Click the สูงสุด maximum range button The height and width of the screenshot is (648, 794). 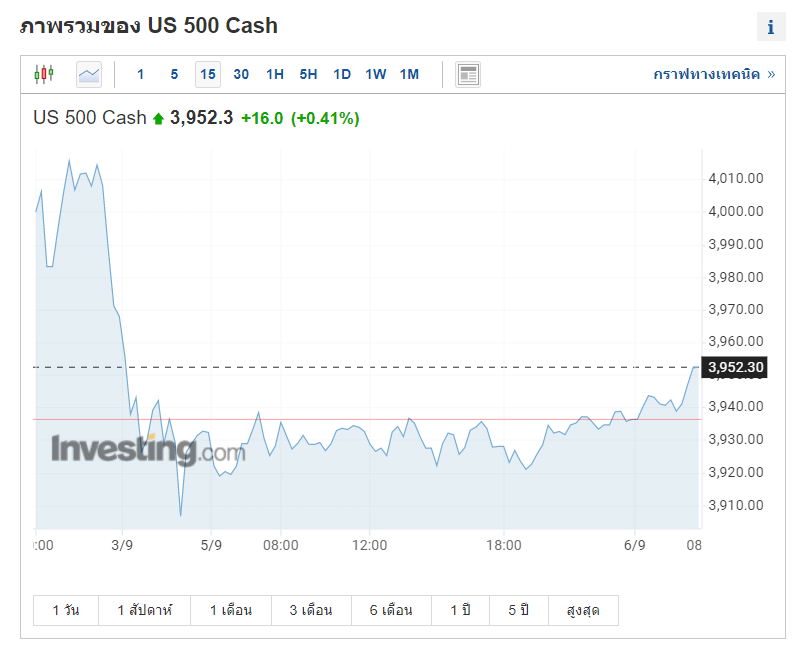[x=583, y=610]
